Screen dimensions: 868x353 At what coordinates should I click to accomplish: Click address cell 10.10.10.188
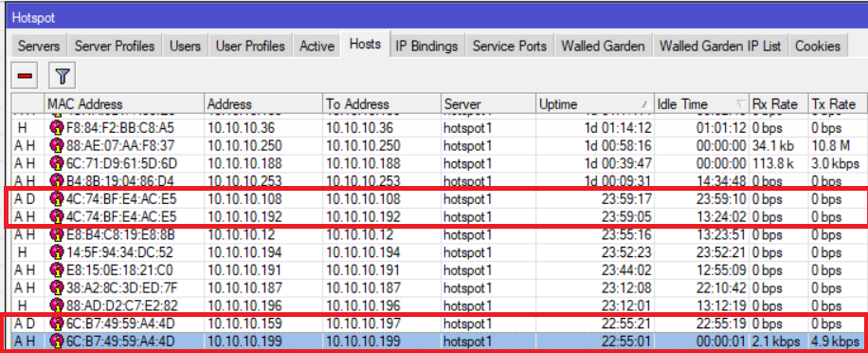tap(244, 163)
